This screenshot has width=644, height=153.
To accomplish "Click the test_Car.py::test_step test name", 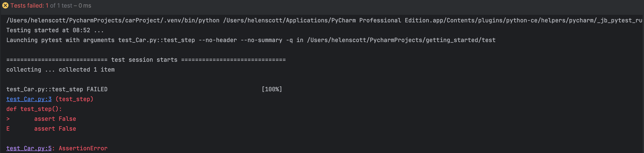I will pos(45,89).
